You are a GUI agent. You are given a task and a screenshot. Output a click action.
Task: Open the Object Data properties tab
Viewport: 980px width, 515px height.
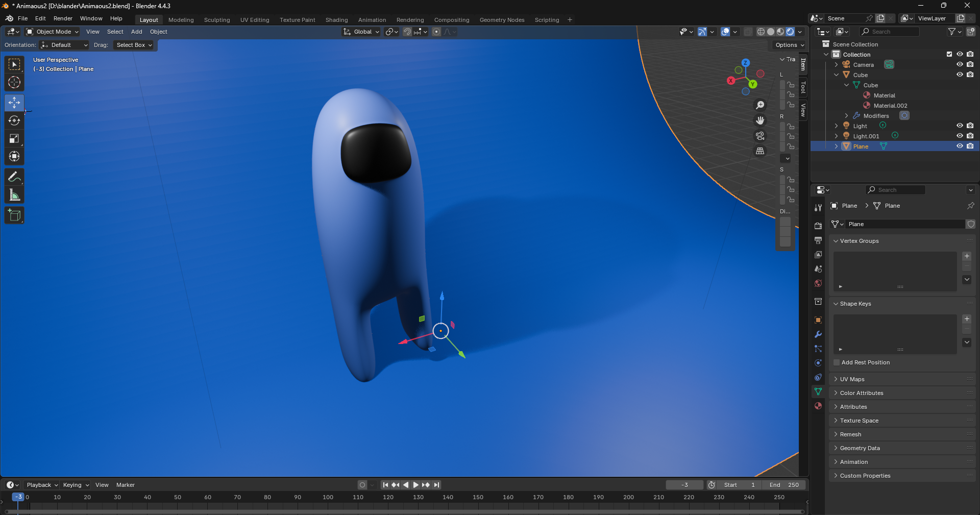[x=818, y=391]
